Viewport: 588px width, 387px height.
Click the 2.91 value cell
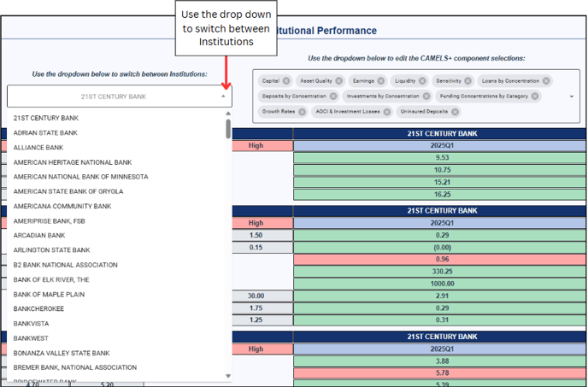[x=439, y=296]
